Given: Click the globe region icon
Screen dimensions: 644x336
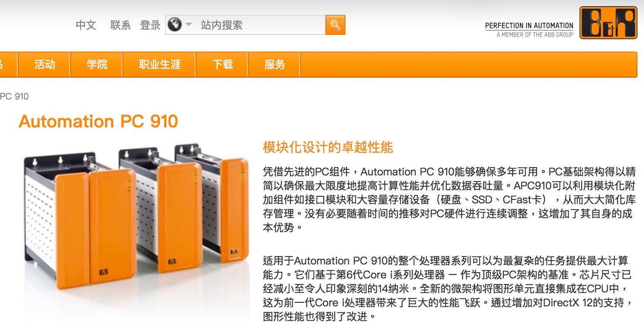Looking at the screenshot, I should [174, 24].
